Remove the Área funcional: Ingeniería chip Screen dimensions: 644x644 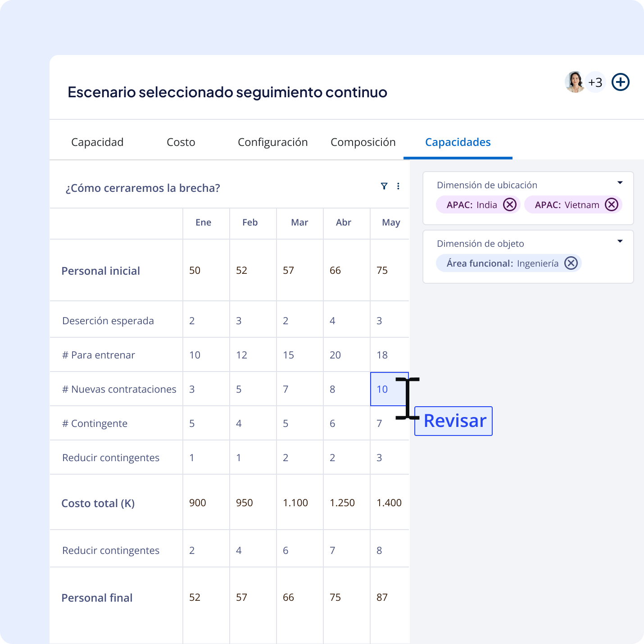pos(571,263)
